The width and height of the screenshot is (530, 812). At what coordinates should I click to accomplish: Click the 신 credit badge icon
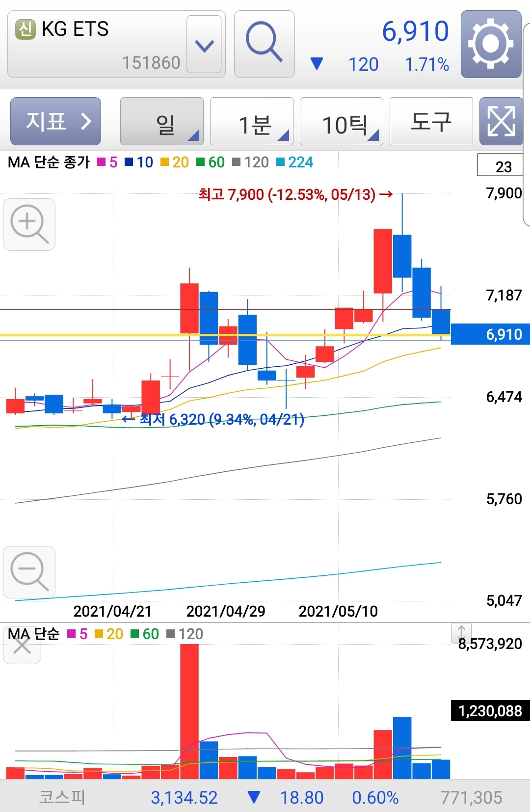26,29
